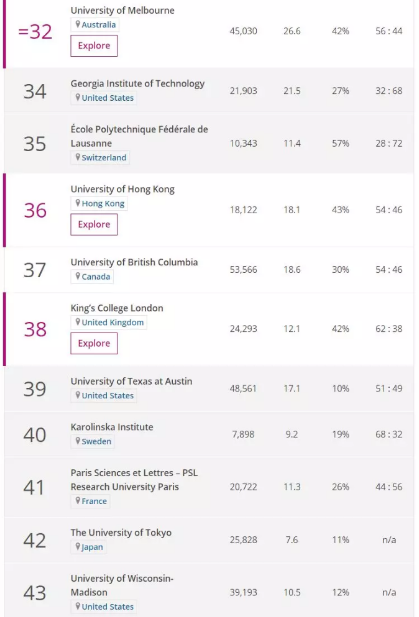Click the Australia location pin icon
Screen dimensions: 419x617
78,24
